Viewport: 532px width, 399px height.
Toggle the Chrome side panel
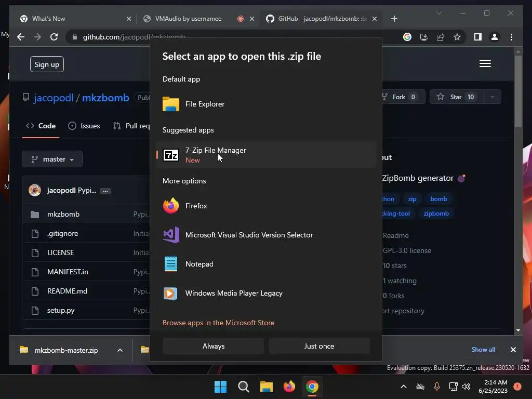[x=478, y=37]
